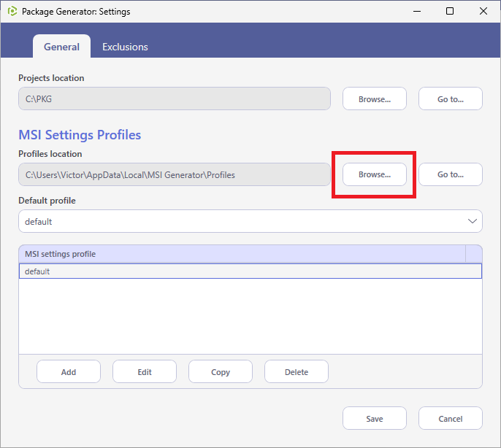Select the default row in profile list
Screen dimensions: 501x448
[250, 271]
